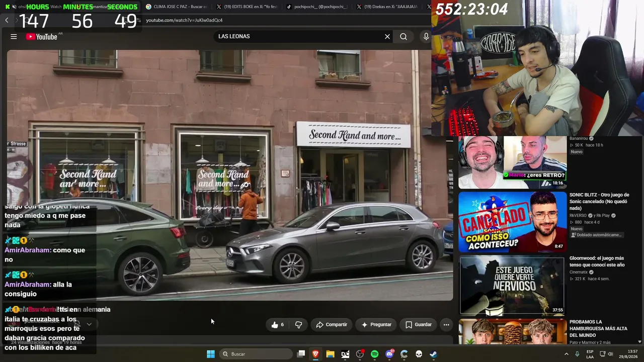The height and width of the screenshot is (362, 644).
Task: Visit the Bananirou channel name
Action: (x=579, y=139)
